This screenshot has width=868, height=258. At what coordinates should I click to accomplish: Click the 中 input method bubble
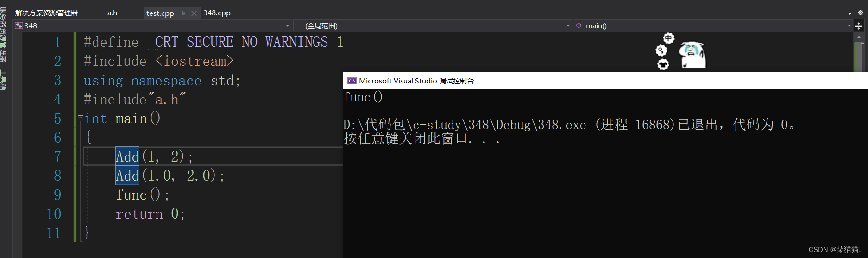click(x=668, y=38)
